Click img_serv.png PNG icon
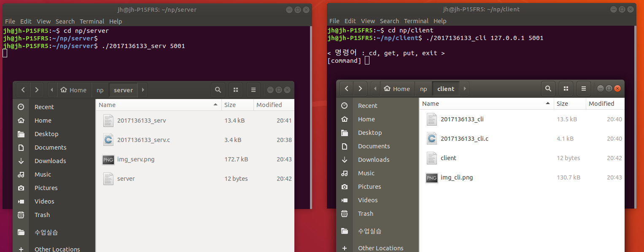 coord(108,159)
